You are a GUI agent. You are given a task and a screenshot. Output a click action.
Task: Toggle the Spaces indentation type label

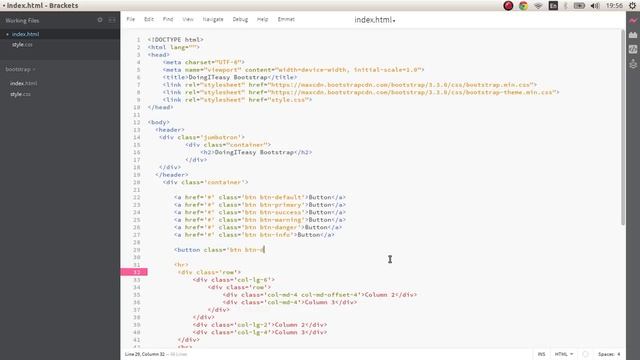[606, 354]
